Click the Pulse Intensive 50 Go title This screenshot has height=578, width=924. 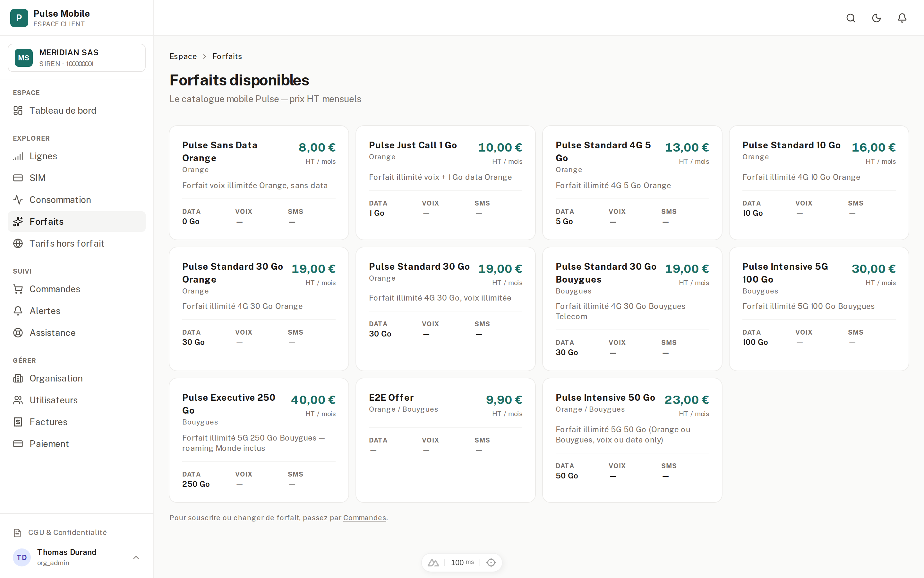click(605, 398)
